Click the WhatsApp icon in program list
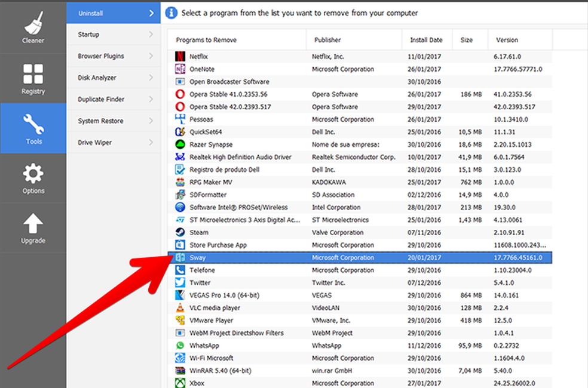 click(180, 346)
